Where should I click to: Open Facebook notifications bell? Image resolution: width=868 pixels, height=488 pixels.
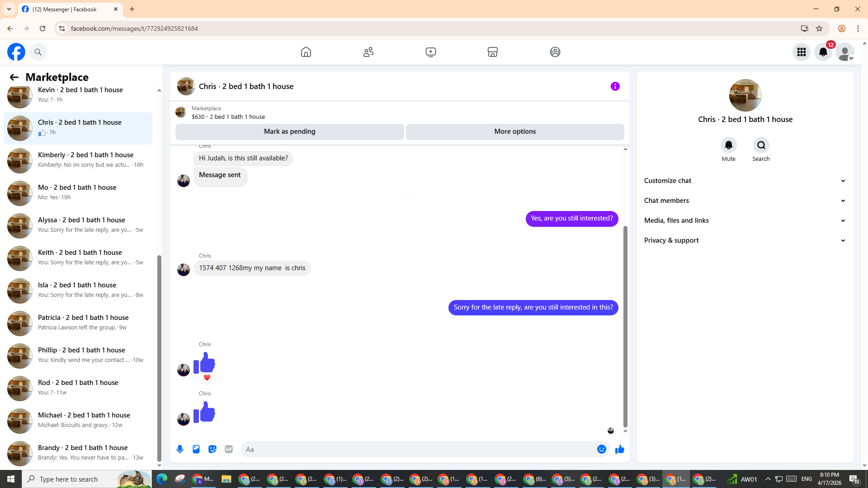coord(823,52)
